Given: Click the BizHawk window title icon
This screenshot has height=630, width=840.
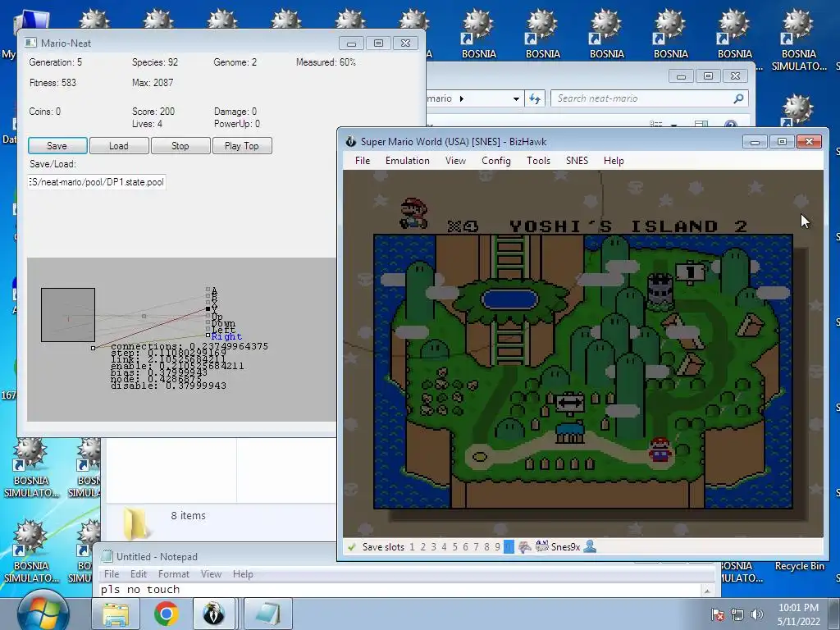Looking at the screenshot, I should [351, 141].
